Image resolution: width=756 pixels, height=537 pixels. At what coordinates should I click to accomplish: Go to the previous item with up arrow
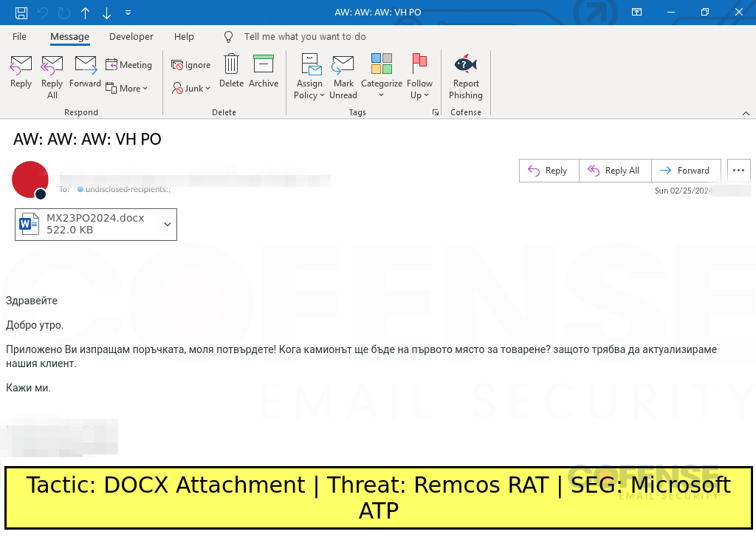pyautogui.click(x=85, y=13)
